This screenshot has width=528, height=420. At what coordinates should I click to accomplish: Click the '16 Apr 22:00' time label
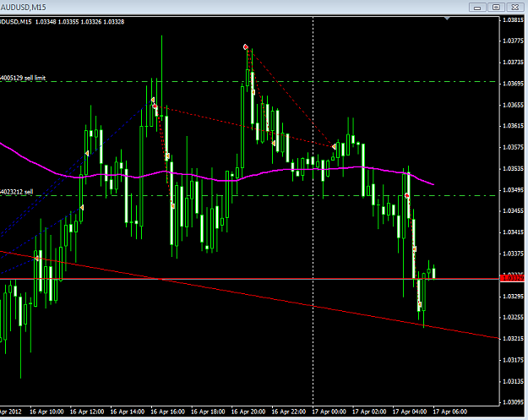289,412
